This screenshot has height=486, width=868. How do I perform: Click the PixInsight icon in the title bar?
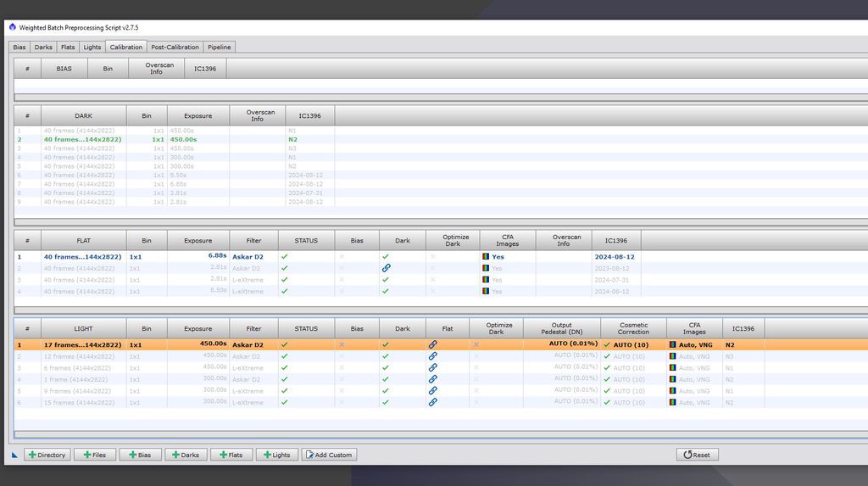point(12,27)
